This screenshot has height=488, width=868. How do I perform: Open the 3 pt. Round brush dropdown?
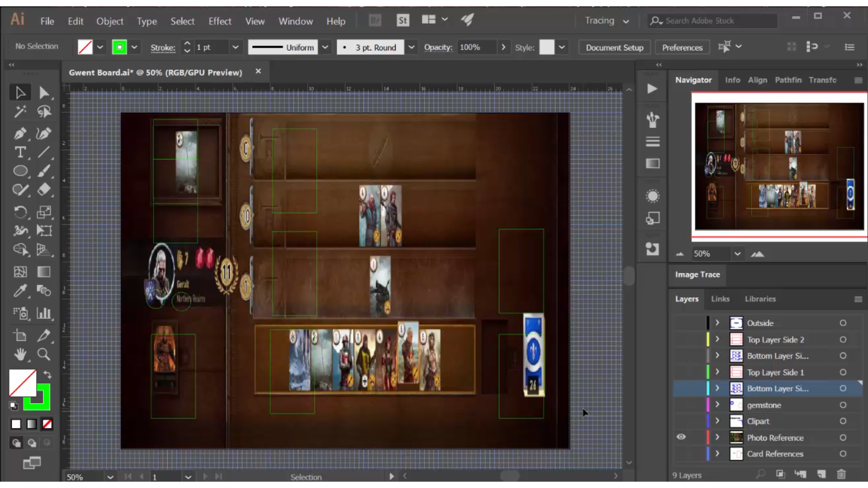click(411, 47)
